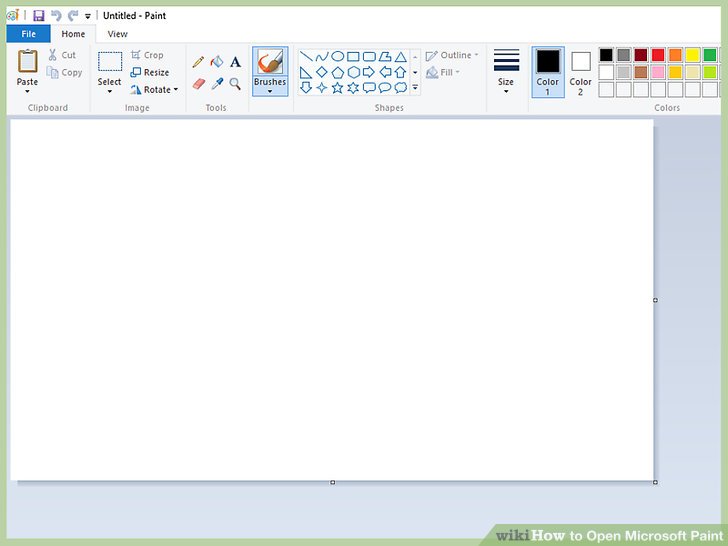Open the Size thickness dropdown

506,72
